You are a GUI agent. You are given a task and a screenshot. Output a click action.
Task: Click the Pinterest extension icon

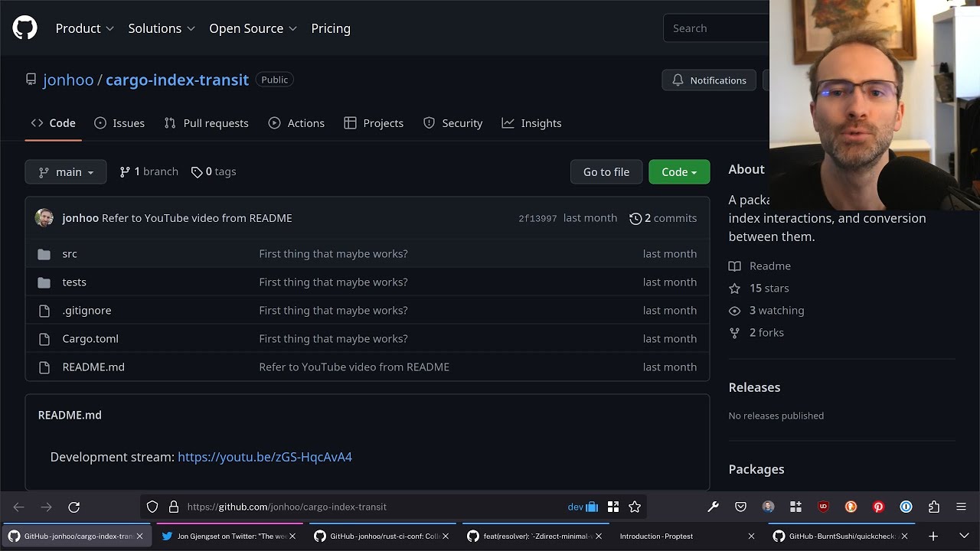click(878, 507)
